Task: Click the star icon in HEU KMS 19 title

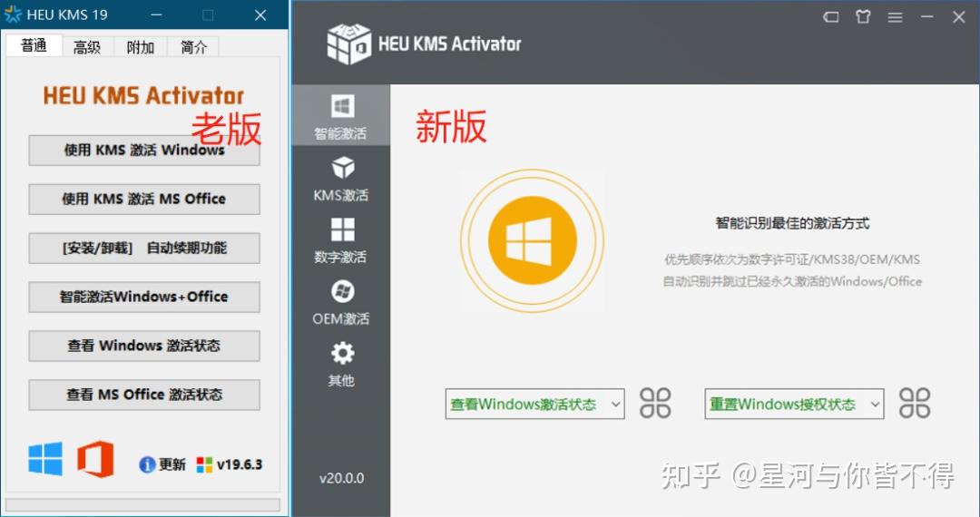Action: [x=13, y=15]
